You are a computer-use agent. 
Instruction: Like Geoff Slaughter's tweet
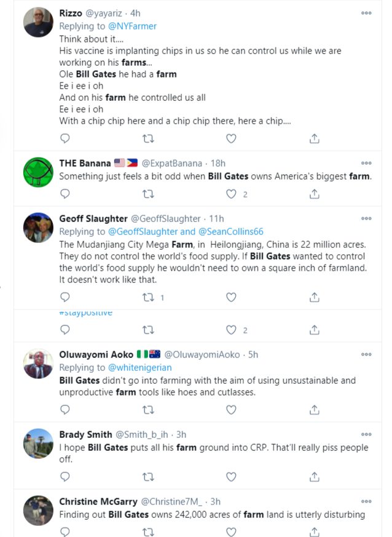pos(231,298)
